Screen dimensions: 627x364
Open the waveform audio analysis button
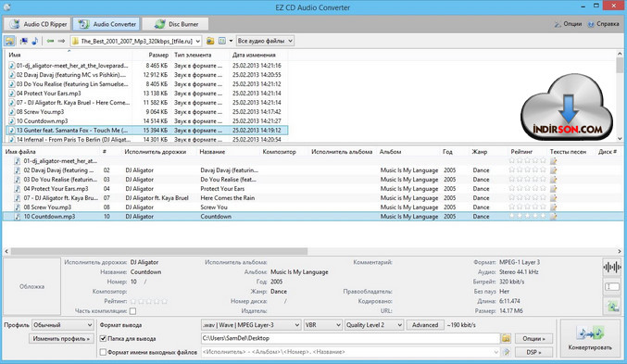pos(612,267)
